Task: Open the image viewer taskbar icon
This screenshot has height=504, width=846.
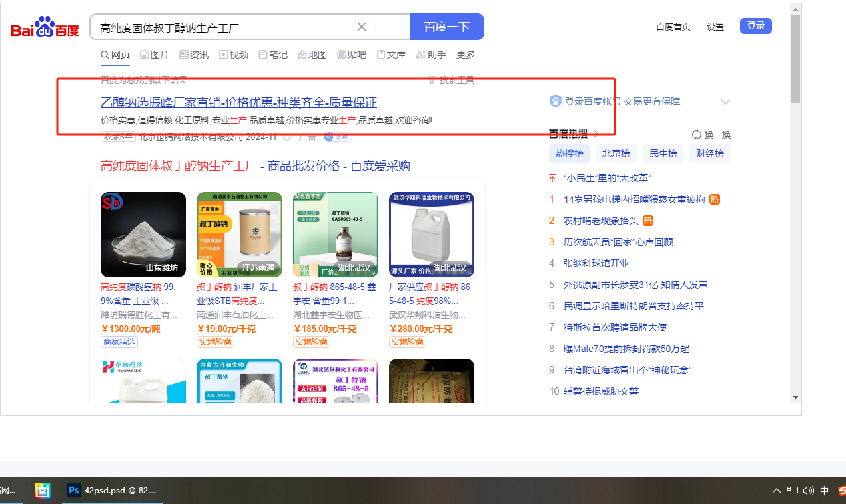Action: coord(43,490)
